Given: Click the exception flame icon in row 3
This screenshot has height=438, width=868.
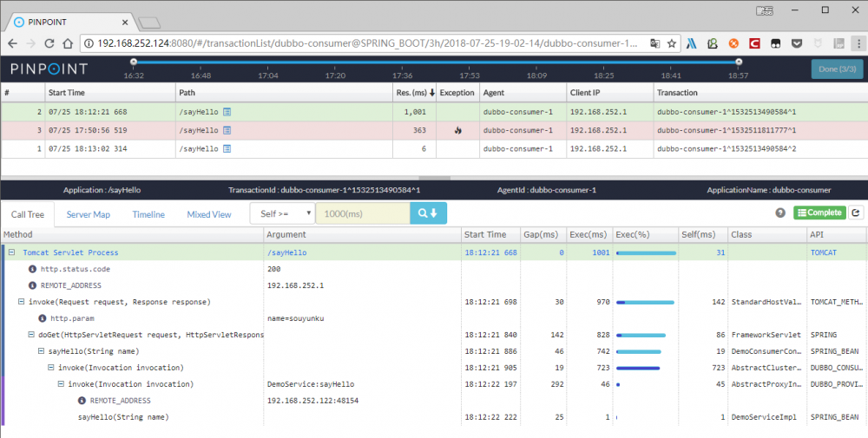Looking at the screenshot, I should pos(457,131).
